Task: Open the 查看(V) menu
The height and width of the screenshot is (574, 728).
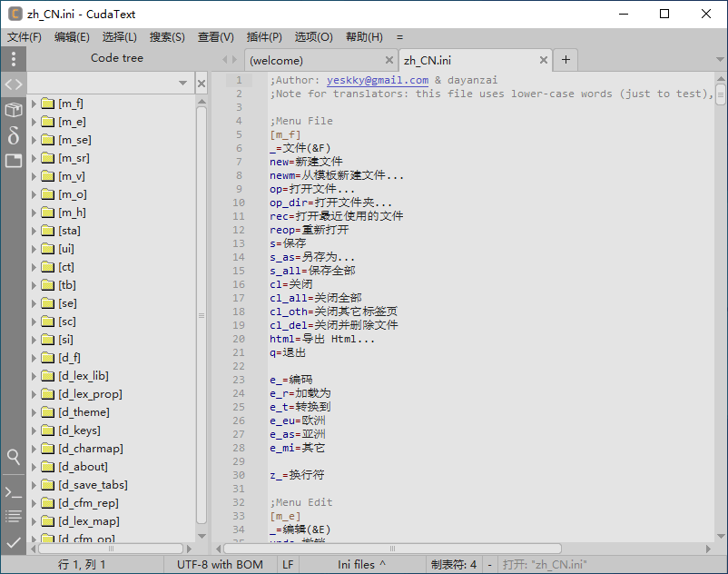Action: [x=216, y=37]
